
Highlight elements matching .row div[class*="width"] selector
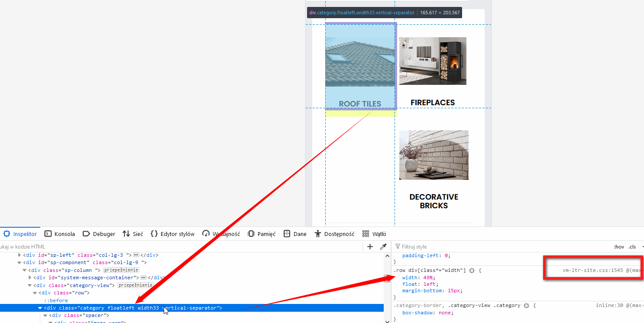click(472, 271)
